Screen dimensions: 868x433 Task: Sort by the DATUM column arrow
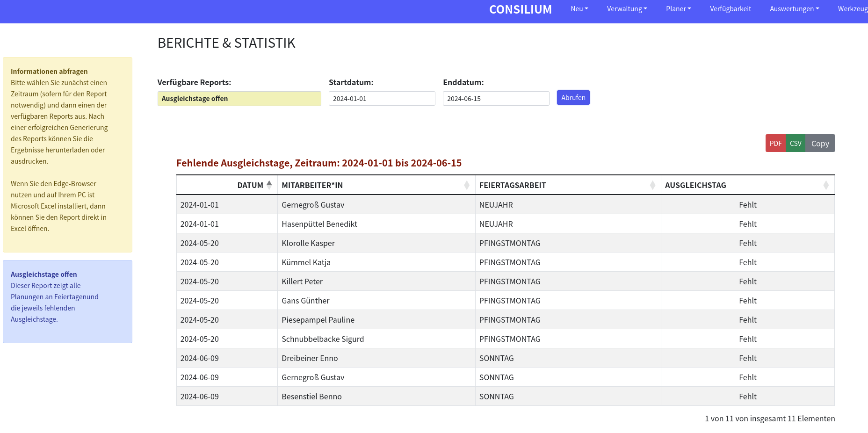(269, 185)
